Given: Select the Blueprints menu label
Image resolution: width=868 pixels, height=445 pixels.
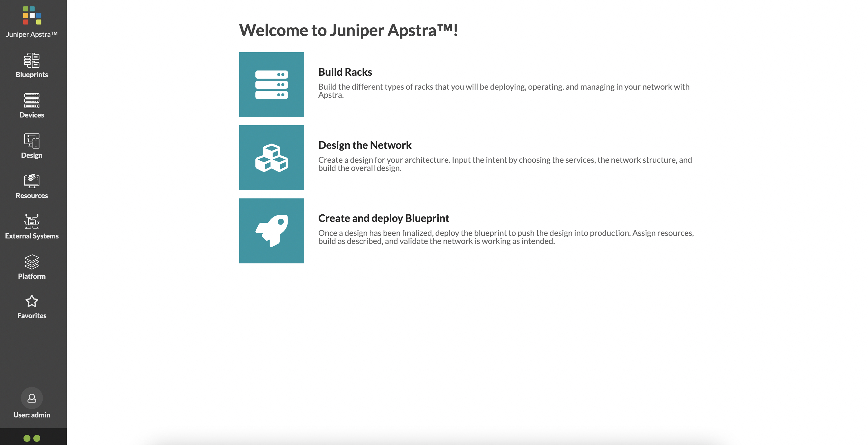Looking at the screenshot, I should 32,75.
